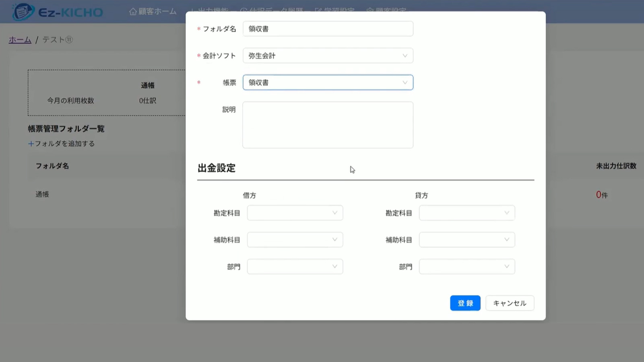The height and width of the screenshot is (362, 644).
Task: Open the 会計ソフト dropdown showing 弥生会計
Action: coord(328,56)
